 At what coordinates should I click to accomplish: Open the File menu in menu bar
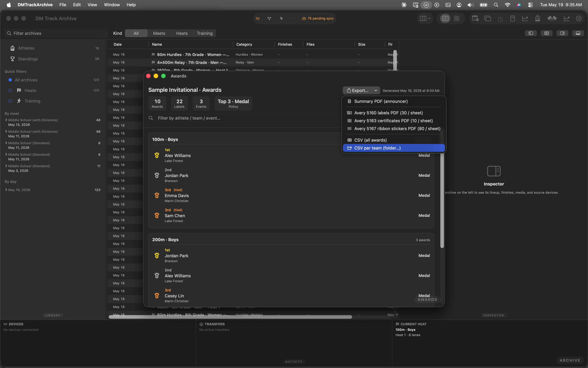pos(63,5)
